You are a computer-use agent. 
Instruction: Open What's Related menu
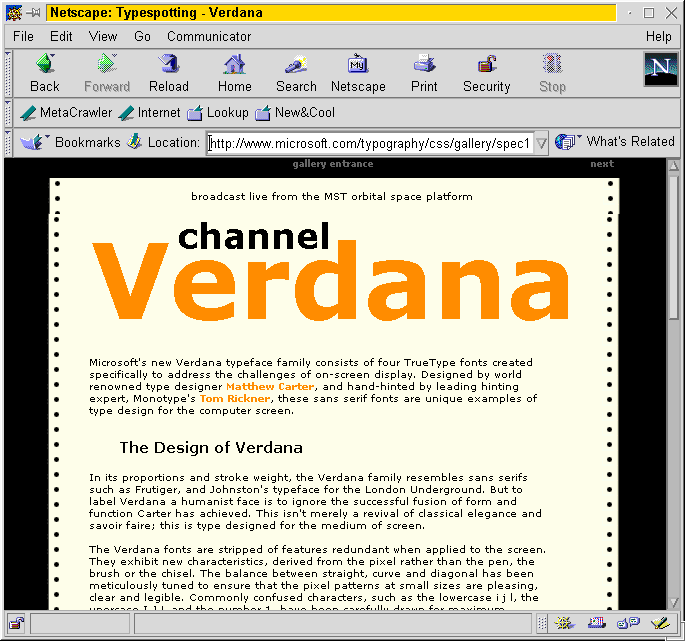click(x=615, y=142)
